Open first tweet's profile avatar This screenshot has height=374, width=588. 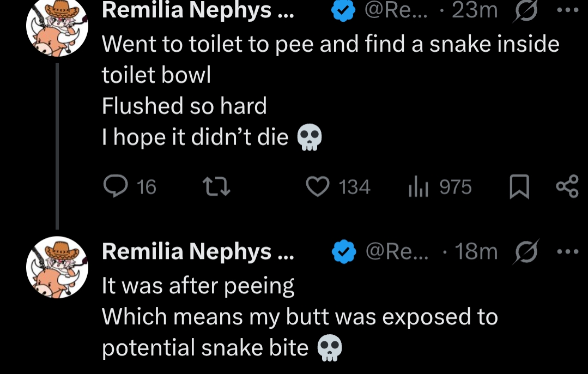tap(57, 27)
